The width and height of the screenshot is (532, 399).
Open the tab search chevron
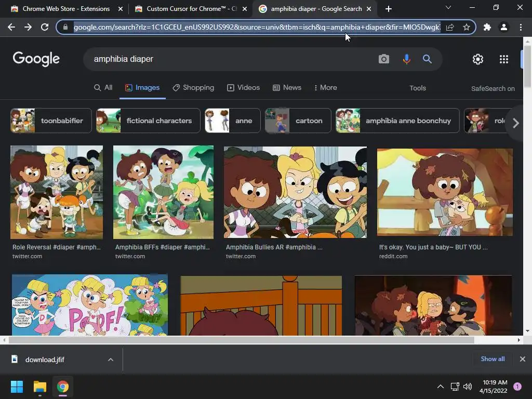click(448, 7)
